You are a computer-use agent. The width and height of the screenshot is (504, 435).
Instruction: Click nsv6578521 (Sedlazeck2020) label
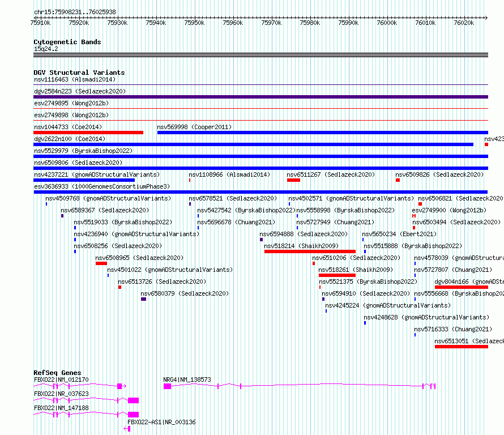(x=233, y=198)
